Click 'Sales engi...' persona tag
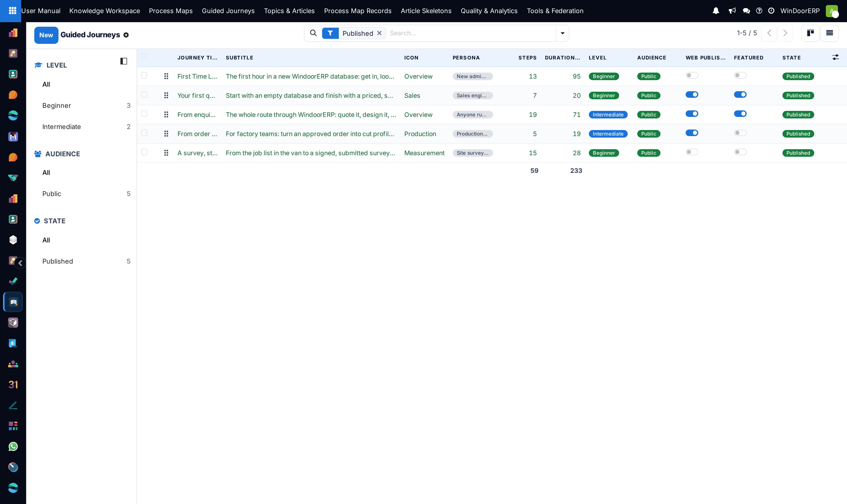 tap(473, 96)
